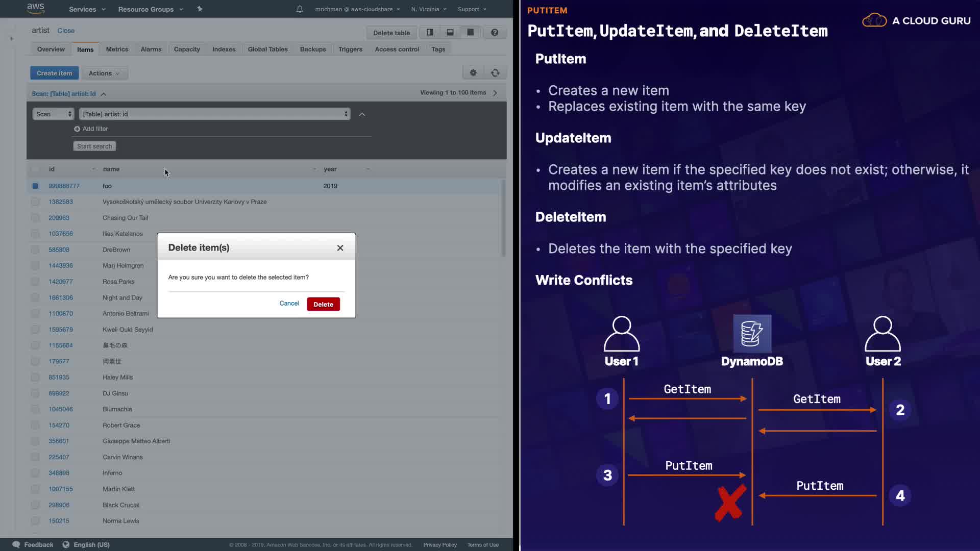The height and width of the screenshot is (551, 980).
Task: Expand the Actions dropdown menu
Action: [104, 73]
